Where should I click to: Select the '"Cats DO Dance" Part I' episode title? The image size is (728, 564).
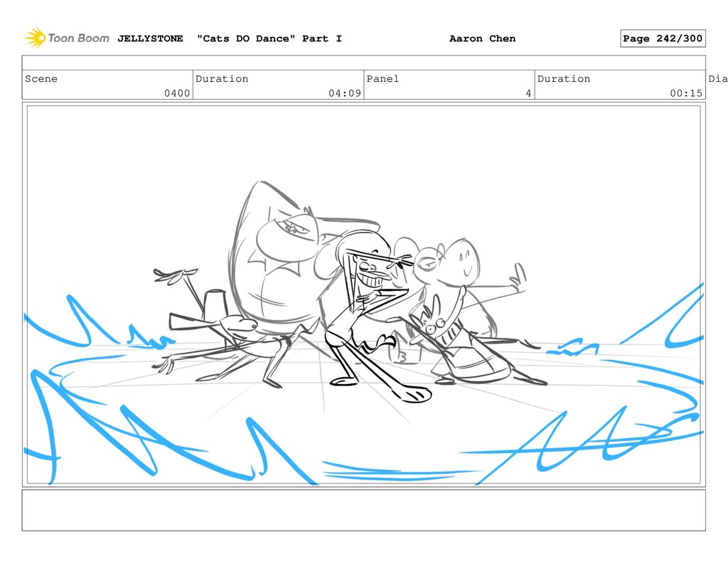[269, 38]
